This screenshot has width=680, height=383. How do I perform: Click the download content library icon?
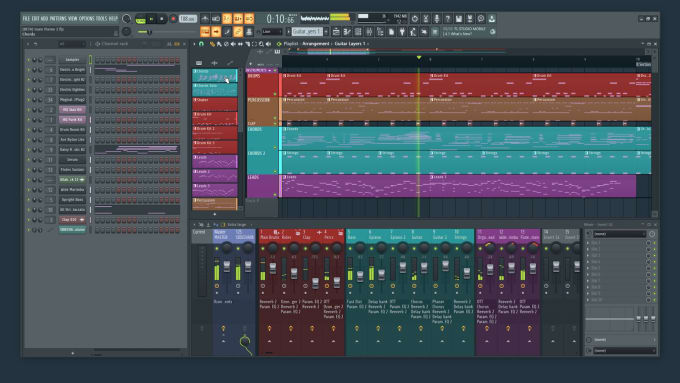tap(492, 19)
